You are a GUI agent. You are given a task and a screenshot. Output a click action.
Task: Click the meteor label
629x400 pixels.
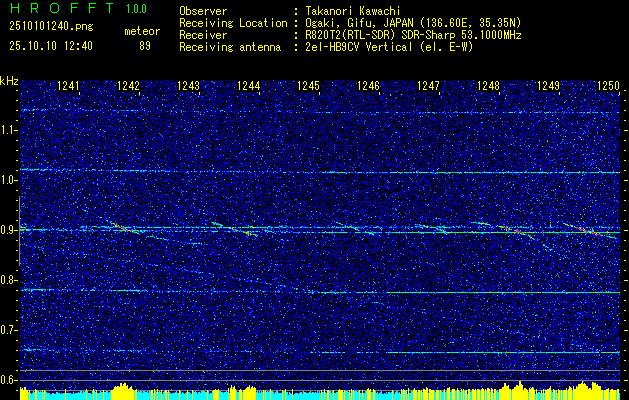point(142,31)
